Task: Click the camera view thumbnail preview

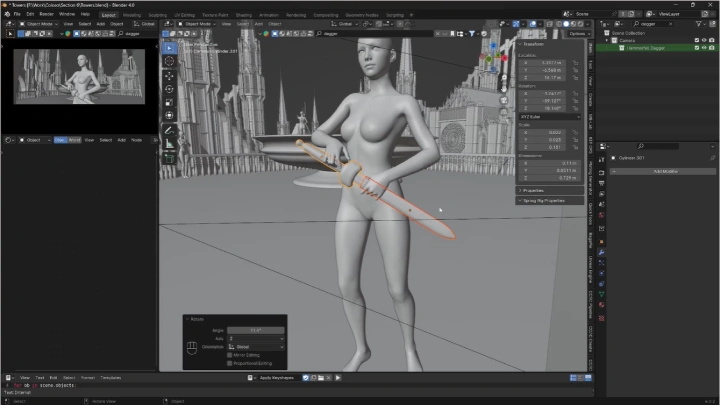Action: pos(79,77)
